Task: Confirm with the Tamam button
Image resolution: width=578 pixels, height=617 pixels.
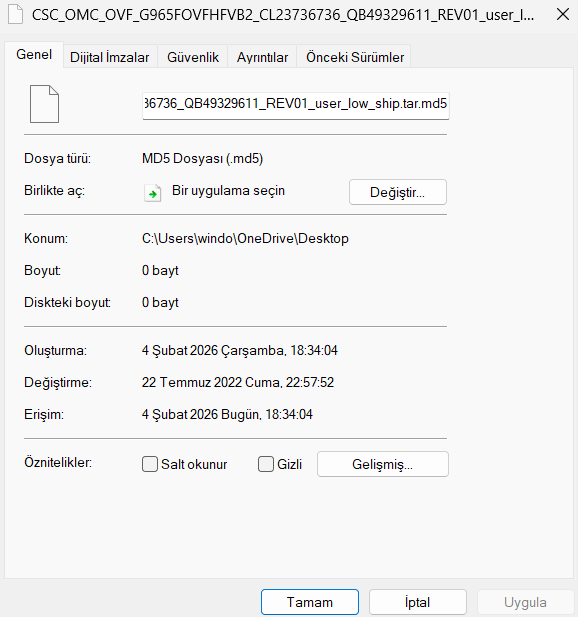Action: (x=310, y=602)
